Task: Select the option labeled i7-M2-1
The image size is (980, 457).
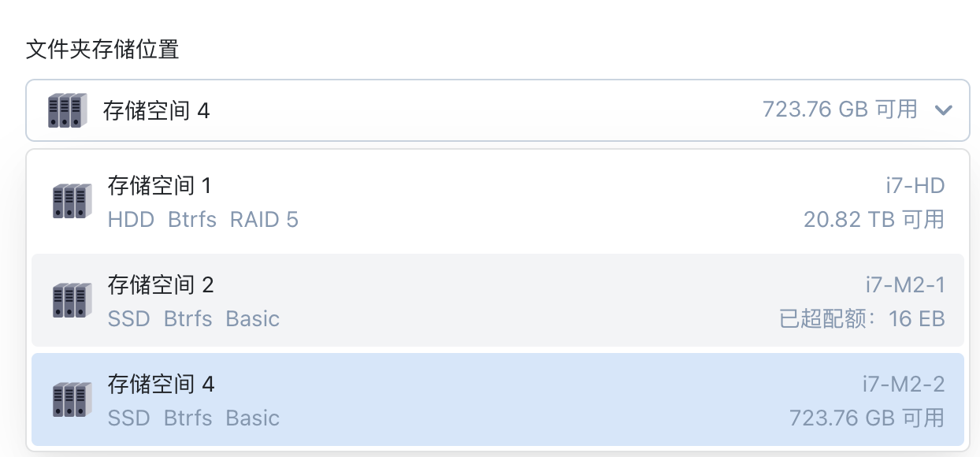Action: coord(904,284)
